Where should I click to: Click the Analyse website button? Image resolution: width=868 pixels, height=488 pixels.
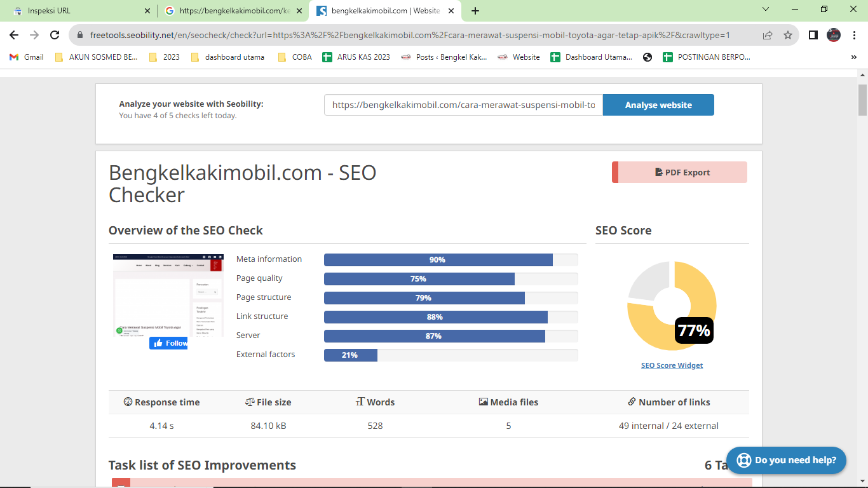pyautogui.click(x=658, y=105)
